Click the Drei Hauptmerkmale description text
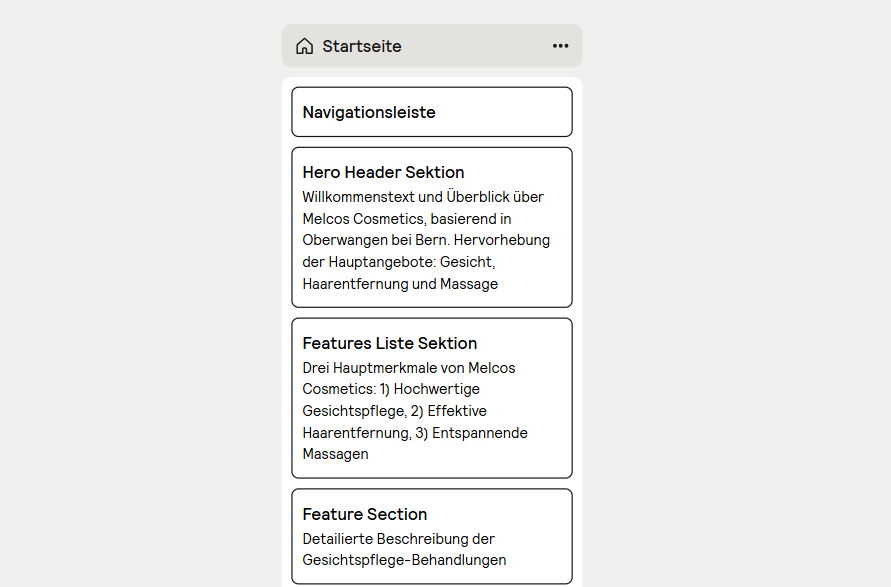Screen dimensions: 891x587 click(415, 411)
